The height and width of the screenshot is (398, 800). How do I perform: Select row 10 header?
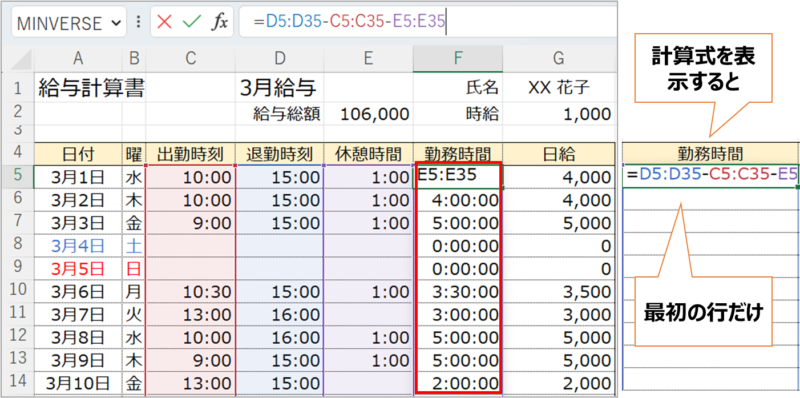tap(18, 291)
